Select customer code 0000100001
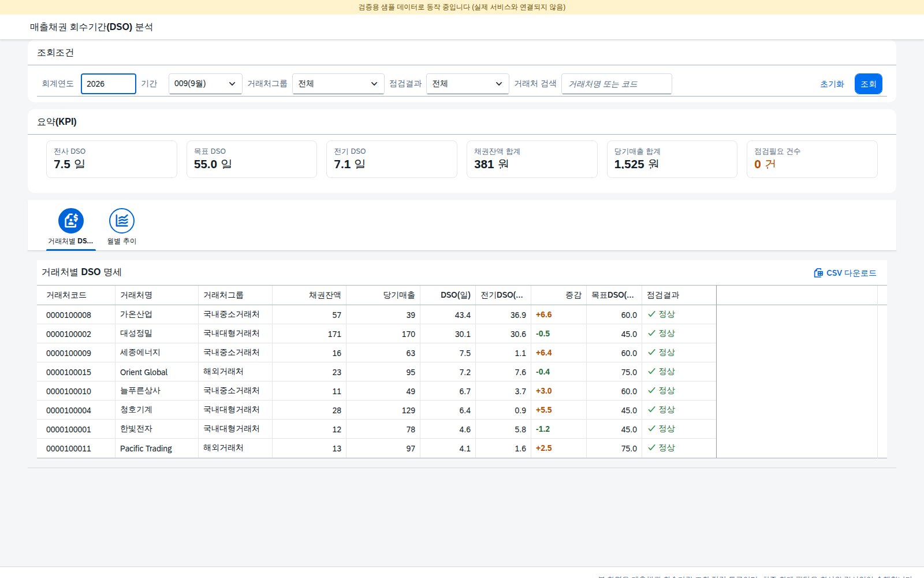 [69, 429]
